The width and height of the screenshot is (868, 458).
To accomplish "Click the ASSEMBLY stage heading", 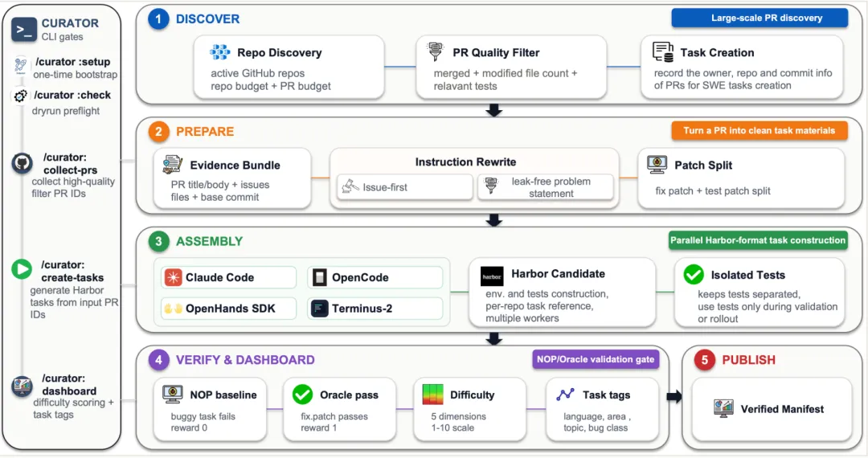I will point(209,241).
